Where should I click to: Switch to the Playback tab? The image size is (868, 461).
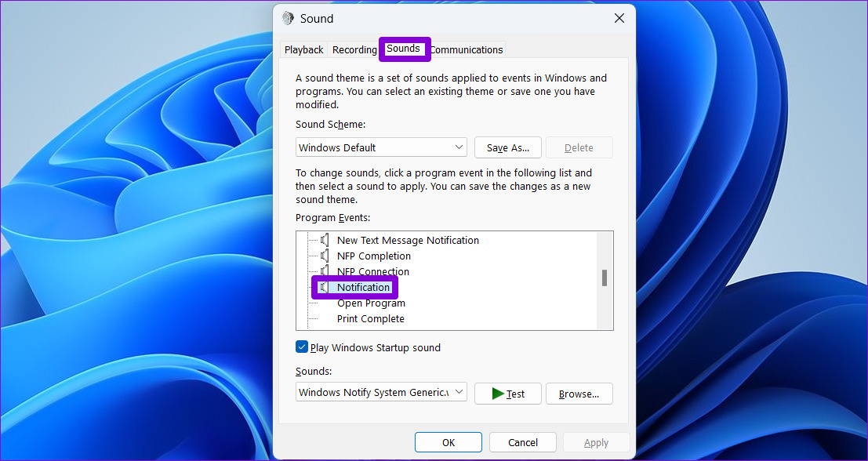click(304, 50)
